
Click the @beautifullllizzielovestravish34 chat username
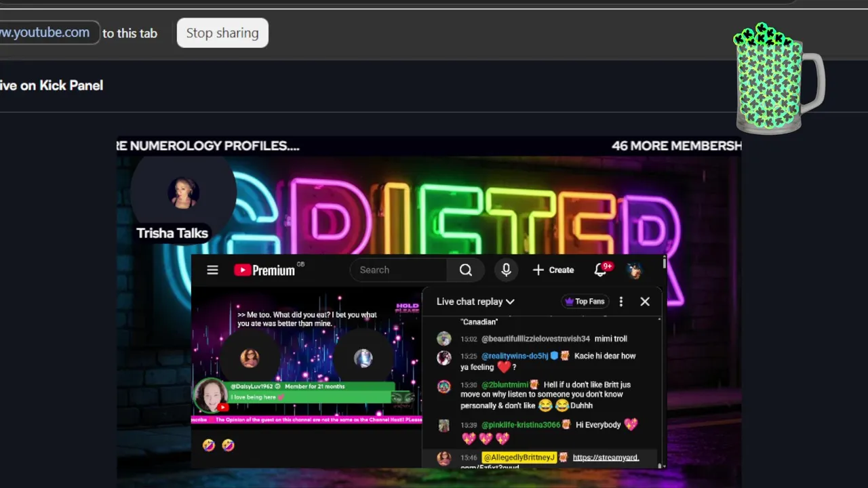pos(536,339)
